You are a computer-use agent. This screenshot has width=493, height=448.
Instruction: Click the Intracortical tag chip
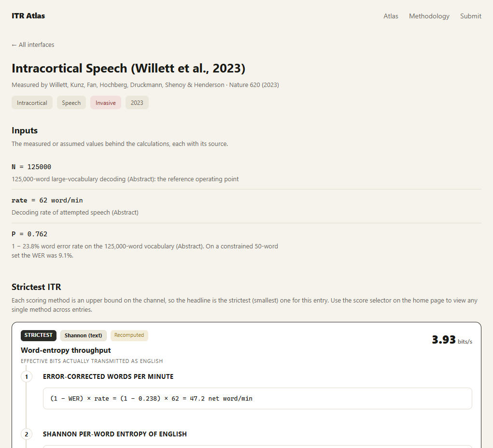(32, 102)
